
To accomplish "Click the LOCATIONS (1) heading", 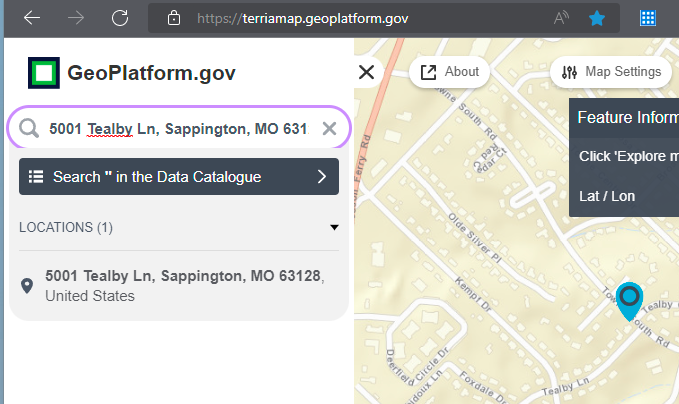I will (66, 227).
